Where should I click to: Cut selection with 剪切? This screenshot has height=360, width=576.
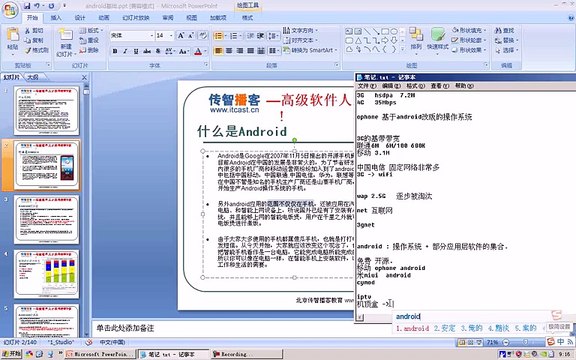coord(34,30)
